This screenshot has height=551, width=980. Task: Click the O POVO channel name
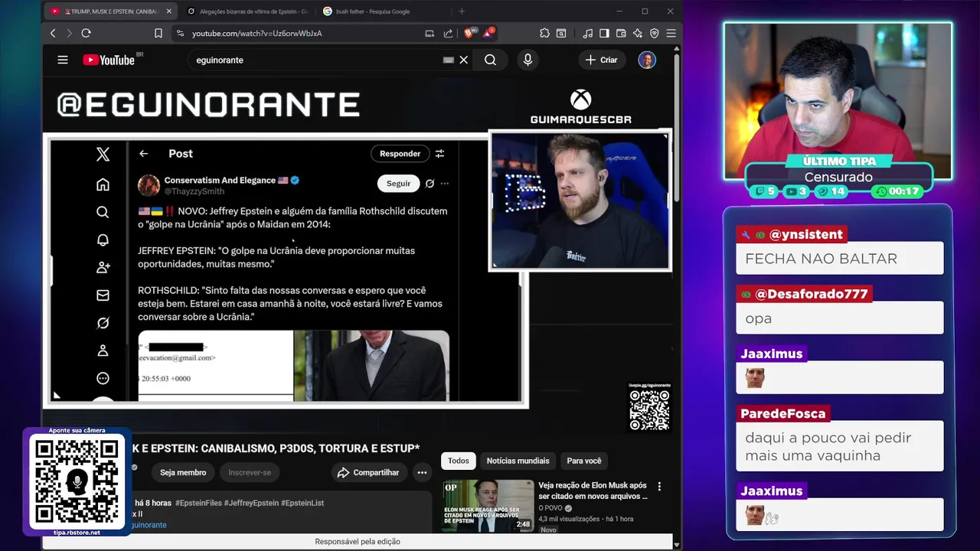pyautogui.click(x=550, y=508)
